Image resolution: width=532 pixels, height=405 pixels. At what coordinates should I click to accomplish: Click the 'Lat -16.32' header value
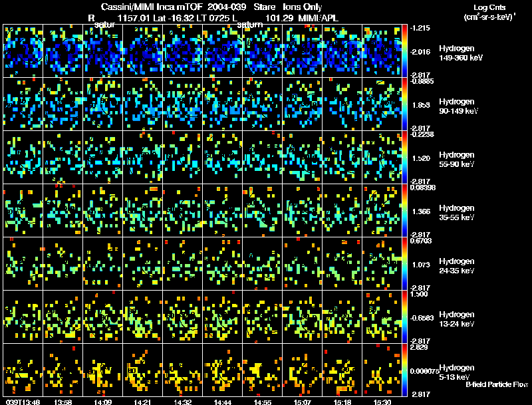174,18
